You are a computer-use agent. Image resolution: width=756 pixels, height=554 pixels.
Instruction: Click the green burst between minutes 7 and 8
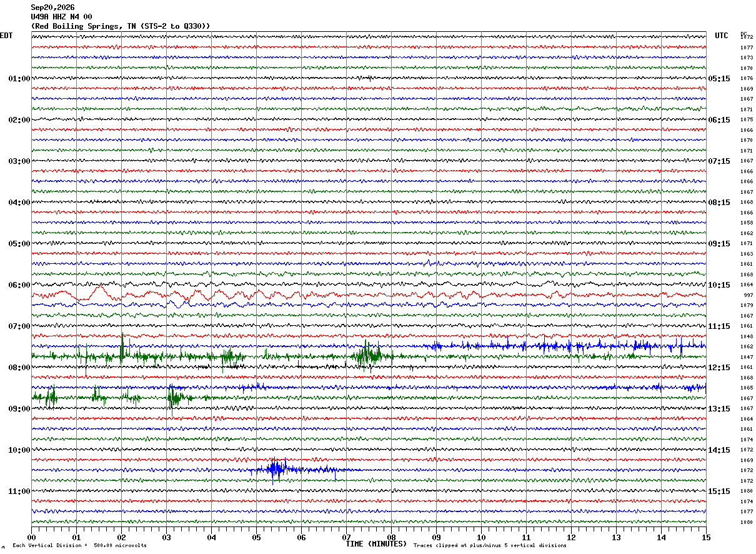click(x=367, y=356)
